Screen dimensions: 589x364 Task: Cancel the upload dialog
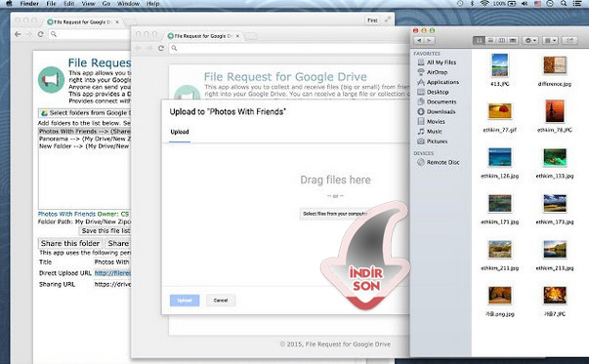coord(221,301)
